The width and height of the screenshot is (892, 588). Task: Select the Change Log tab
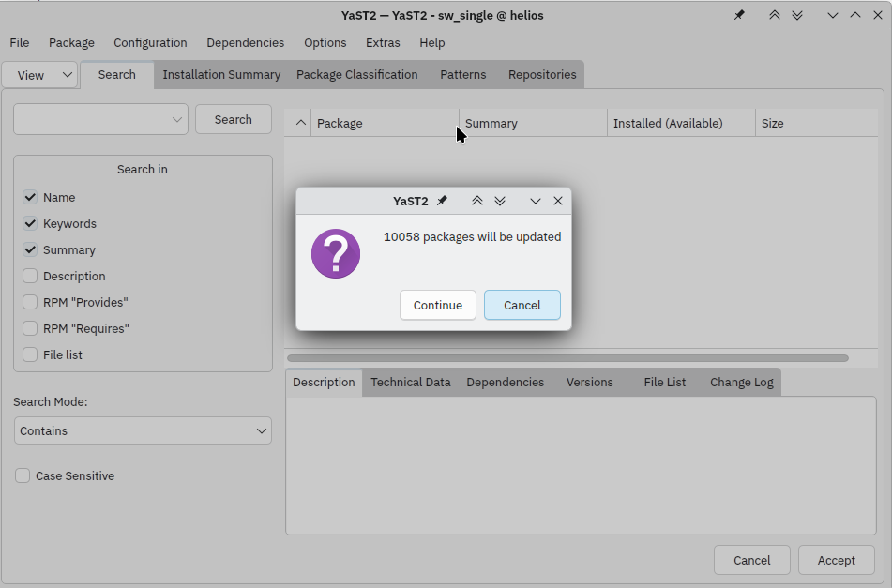[741, 382]
